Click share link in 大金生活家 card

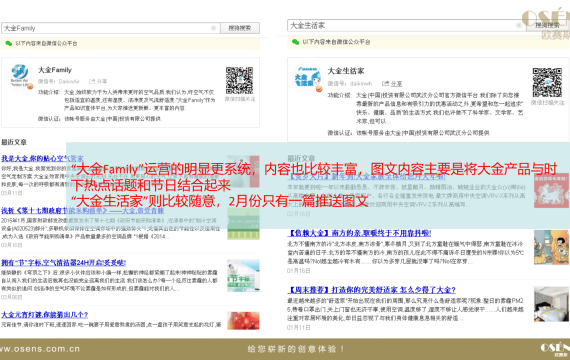pyautogui.click(x=392, y=84)
